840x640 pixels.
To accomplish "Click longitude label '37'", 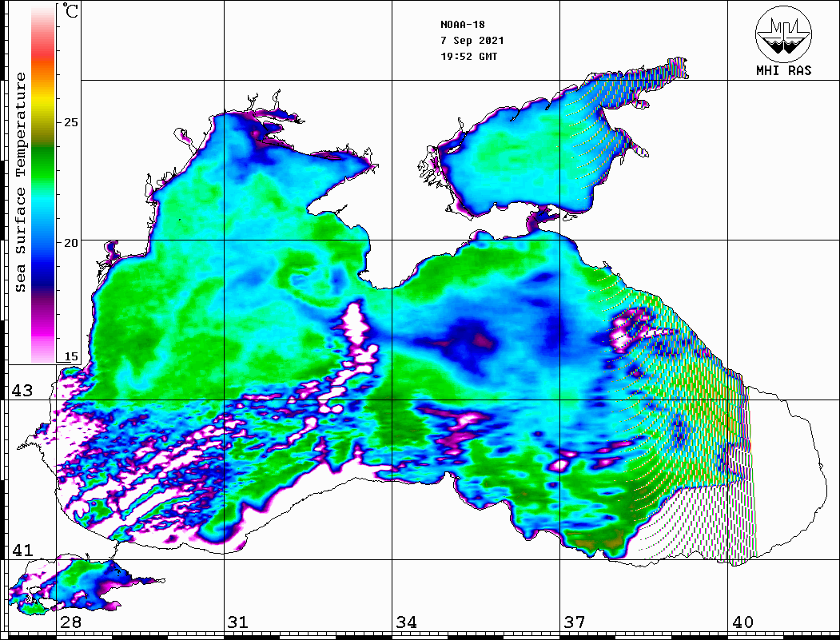I will tap(575, 622).
